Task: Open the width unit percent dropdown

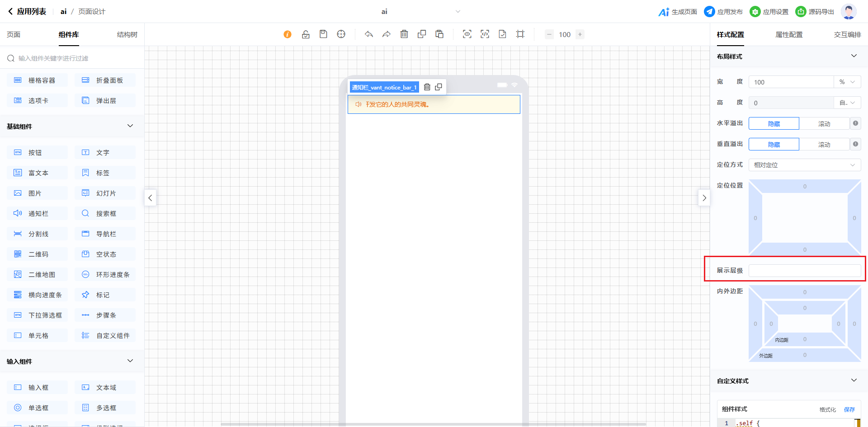Action: click(847, 82)
